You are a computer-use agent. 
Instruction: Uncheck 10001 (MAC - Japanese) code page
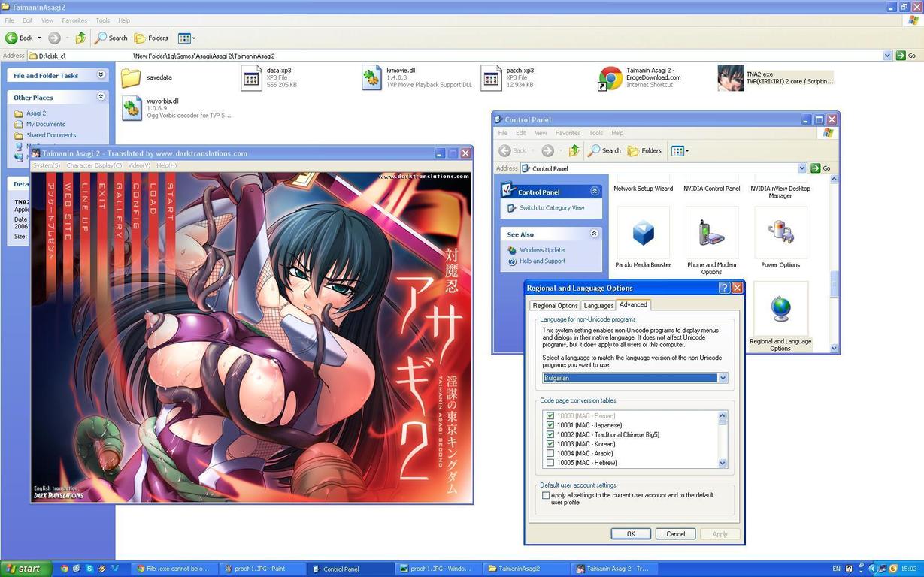pyautogui.click(x=550, y=425)
